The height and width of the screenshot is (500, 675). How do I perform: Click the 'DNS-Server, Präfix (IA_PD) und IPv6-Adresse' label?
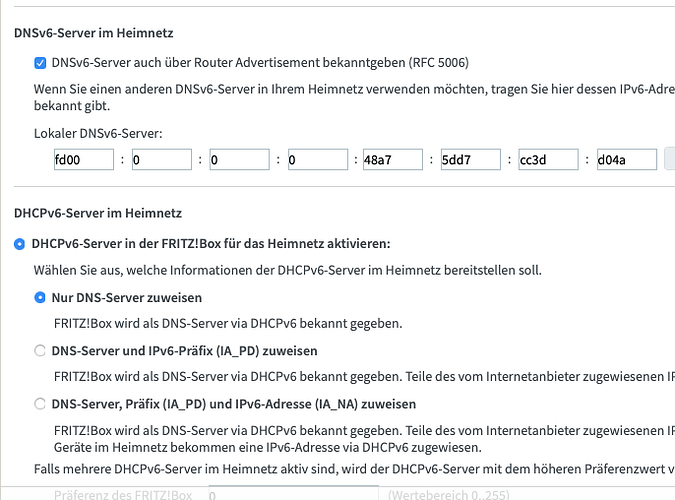pyautogui.click(x=234, y=404)
